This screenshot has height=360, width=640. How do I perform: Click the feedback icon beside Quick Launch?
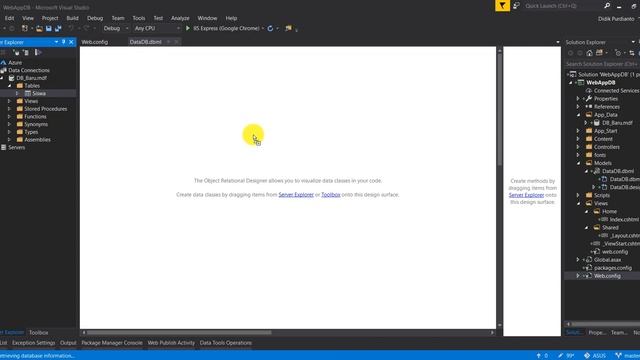point(516,6)
